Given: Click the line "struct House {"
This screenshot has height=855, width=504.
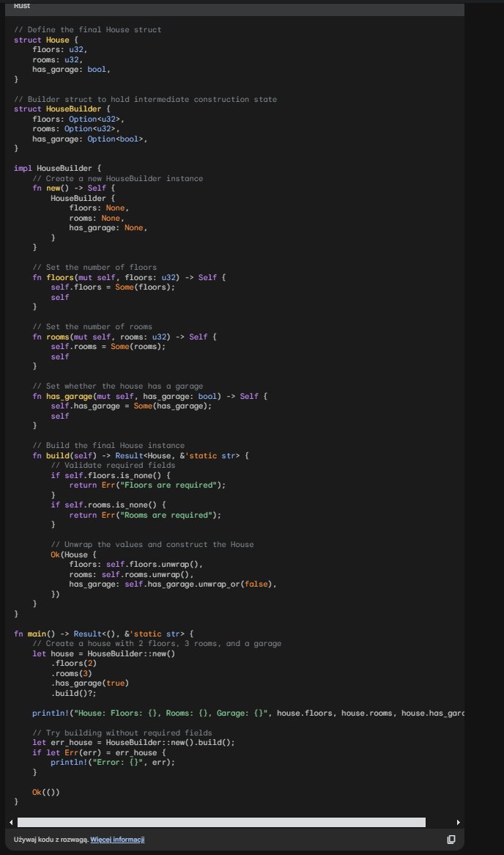Looking at the screenshot, I should (46, 40).
